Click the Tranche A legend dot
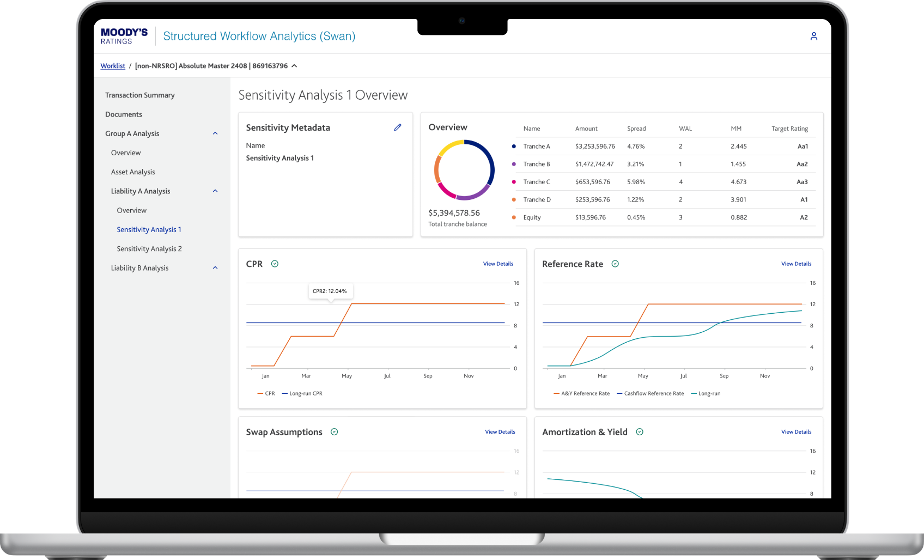 click(514, 147)
